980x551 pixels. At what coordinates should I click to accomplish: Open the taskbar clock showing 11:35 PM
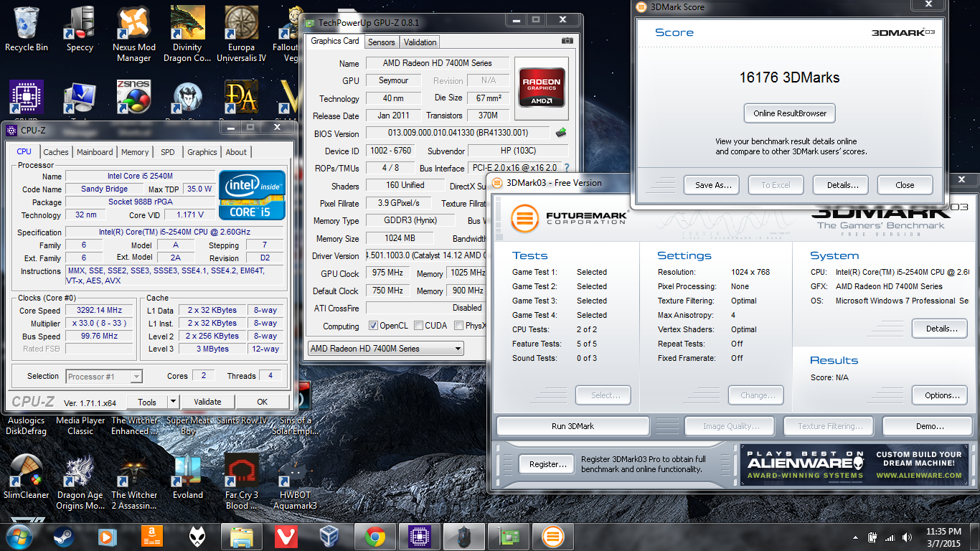(943, 537)
